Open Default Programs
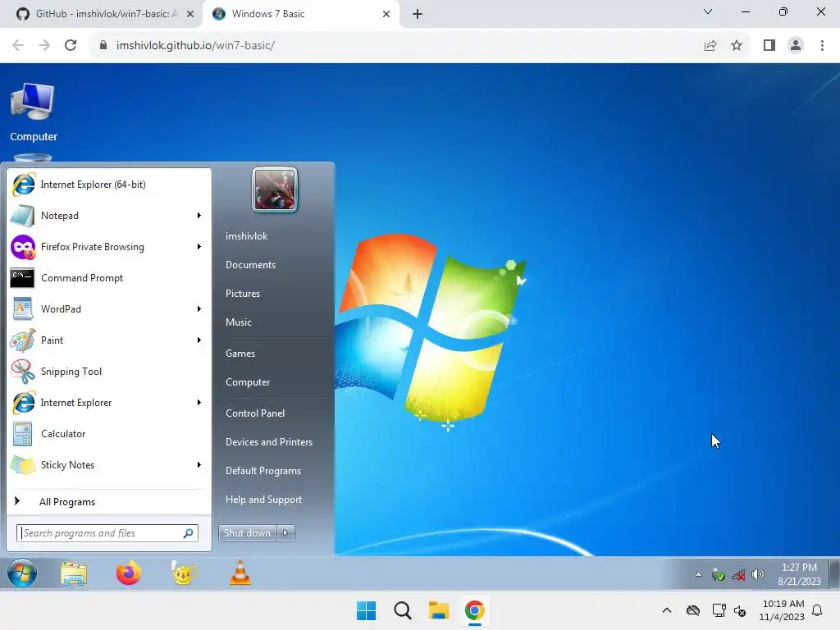 pos(263,471)
